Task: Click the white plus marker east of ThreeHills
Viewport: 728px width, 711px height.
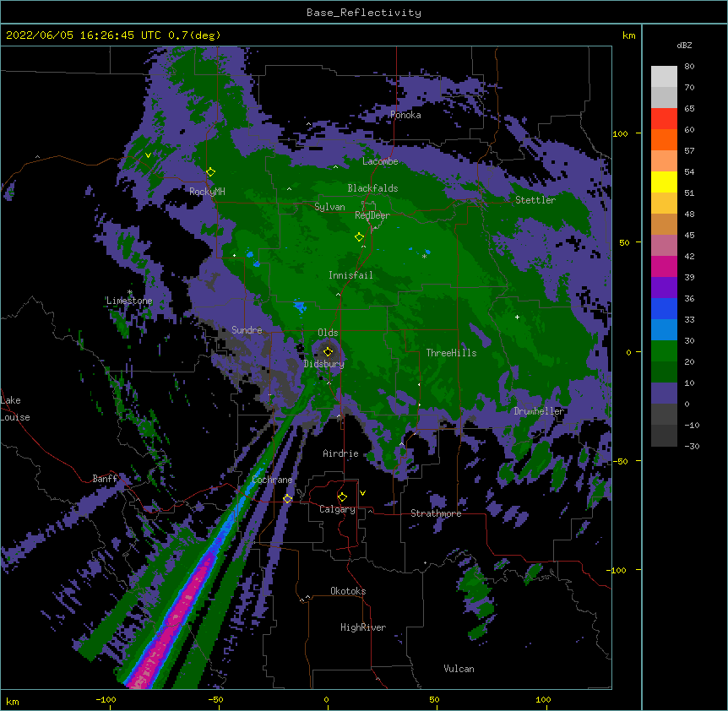Action: 517,317
